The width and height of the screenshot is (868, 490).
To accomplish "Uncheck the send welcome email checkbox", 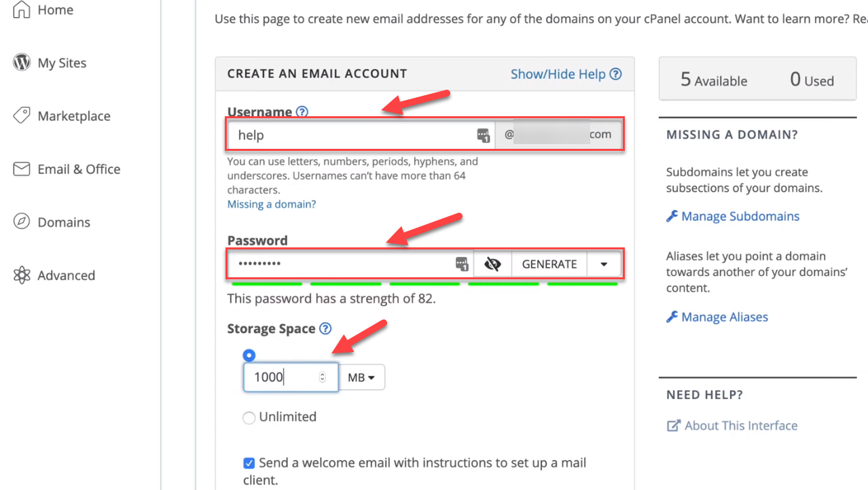I will tap(249, 463).
